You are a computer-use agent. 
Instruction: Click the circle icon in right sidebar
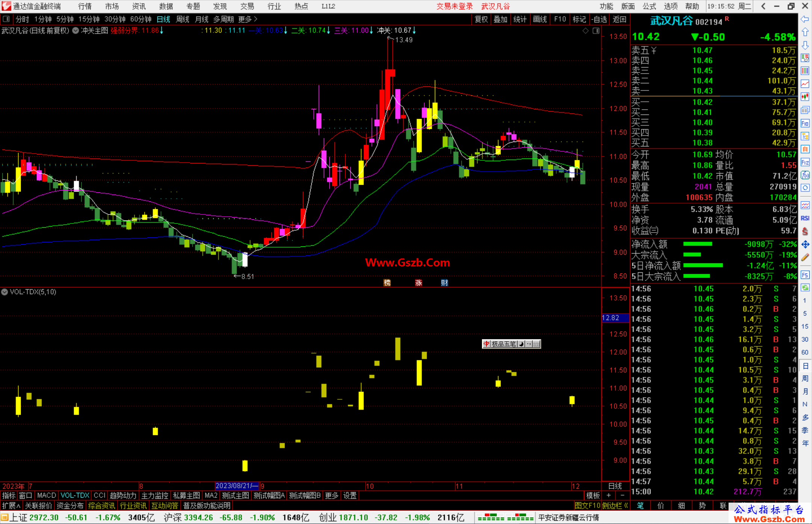click(x=805, y=188)
